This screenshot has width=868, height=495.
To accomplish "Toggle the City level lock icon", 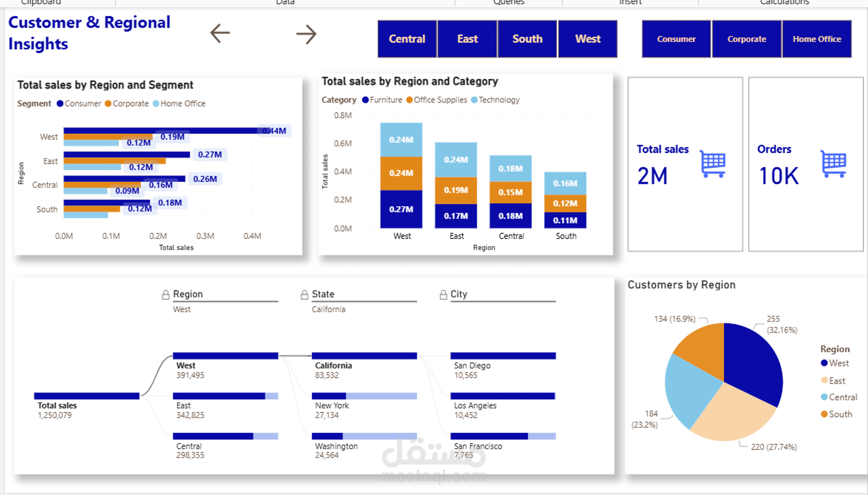I will (443, 294).
